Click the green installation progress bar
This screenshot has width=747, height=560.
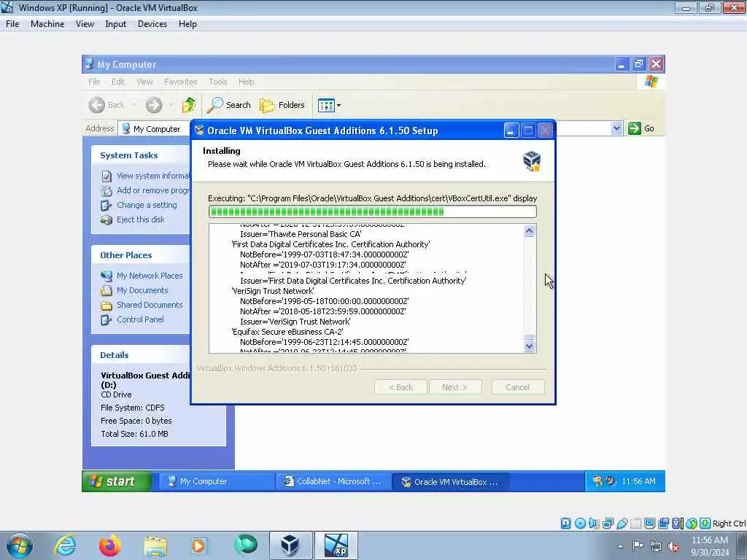(373, 211)
